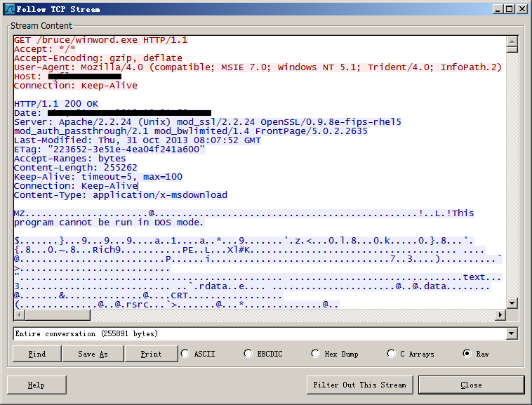Image resolution: width=532 pixels, height=405 pixels.
Task: Click the vertical scrollbar track in stream content
Action: [x=512, y=175]
